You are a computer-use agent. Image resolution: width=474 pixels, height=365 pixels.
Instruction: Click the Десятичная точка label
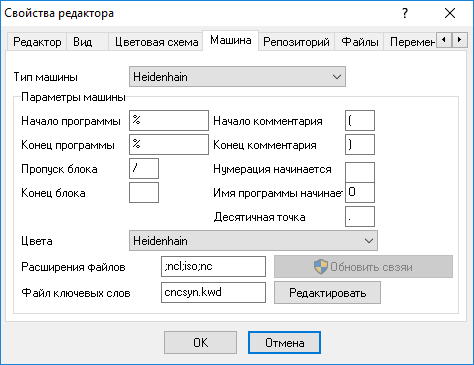coord(259,217)
